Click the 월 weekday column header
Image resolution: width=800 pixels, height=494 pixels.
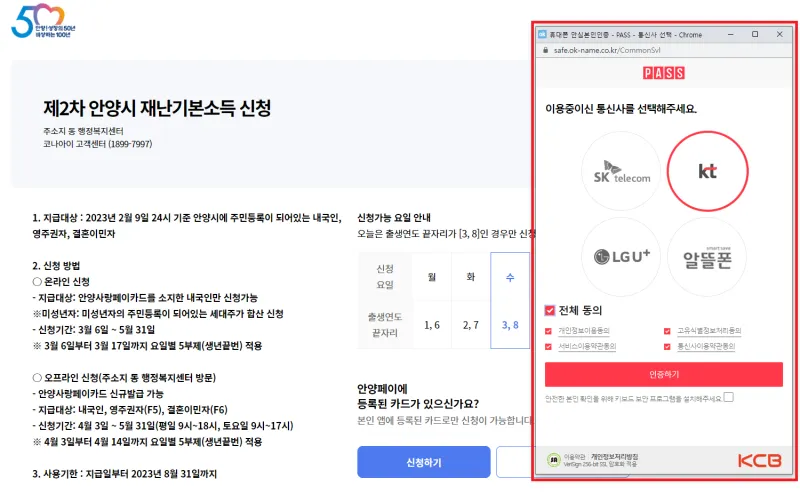(x=432, y=277)
